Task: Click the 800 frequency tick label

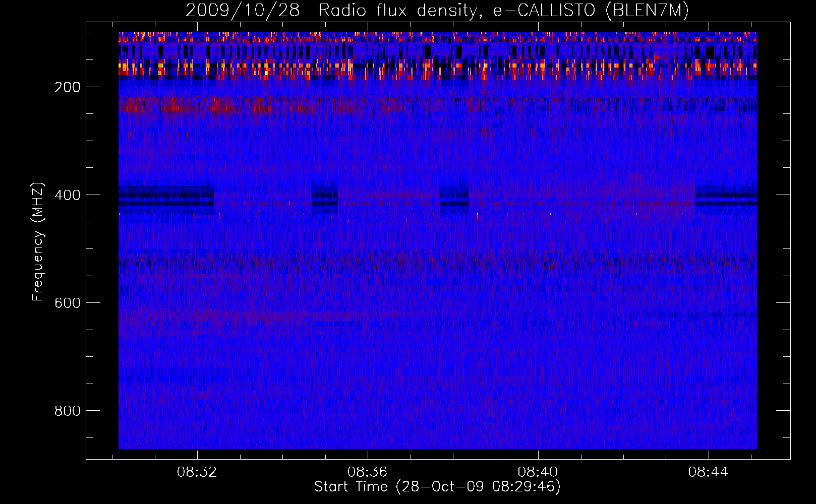Action: [68, 411]
